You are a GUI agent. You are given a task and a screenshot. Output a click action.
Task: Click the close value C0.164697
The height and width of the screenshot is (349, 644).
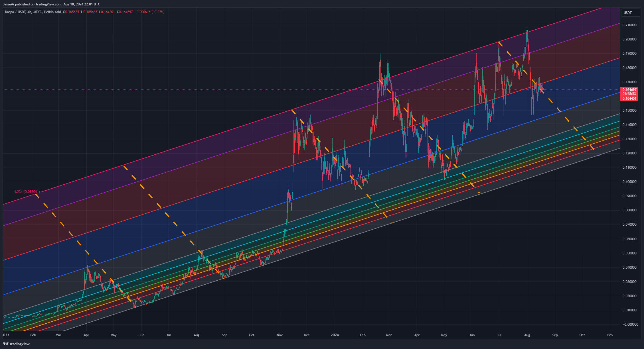(x=125, y=12)
